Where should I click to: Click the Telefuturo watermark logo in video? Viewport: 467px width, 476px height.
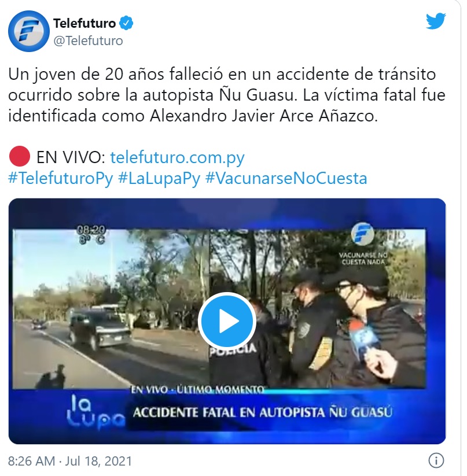click(363, 234)
